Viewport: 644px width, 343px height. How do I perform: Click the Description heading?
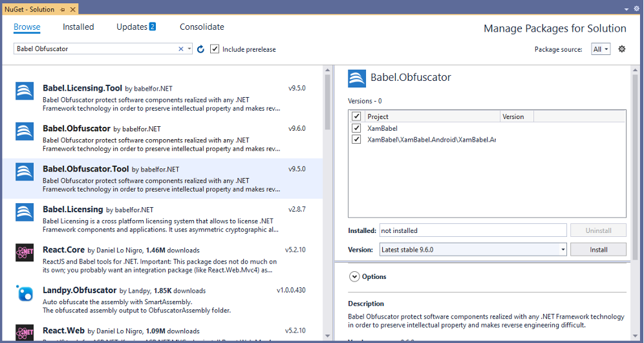[366, 304]
